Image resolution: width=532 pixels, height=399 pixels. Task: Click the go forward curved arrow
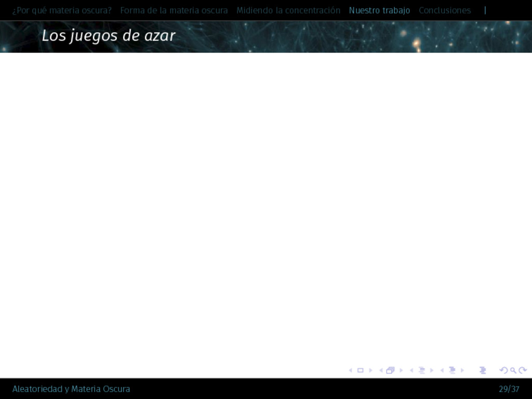pos(523,370)
